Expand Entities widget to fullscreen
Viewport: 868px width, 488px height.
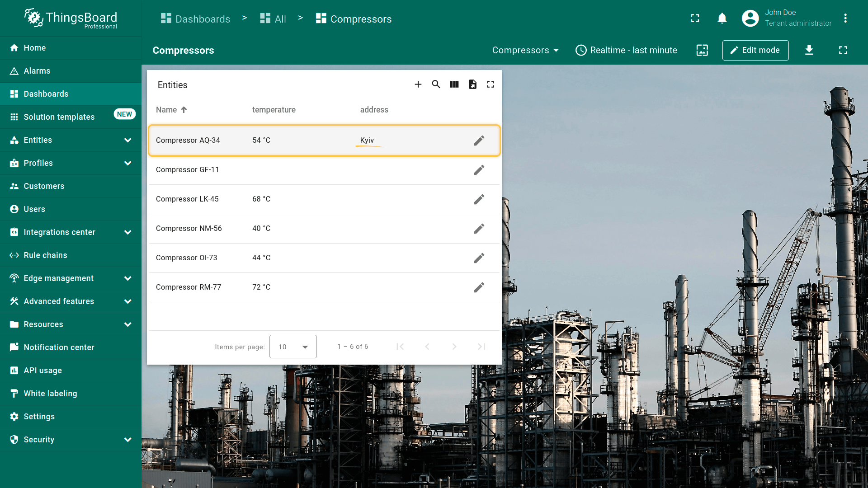tap(491, 84)
